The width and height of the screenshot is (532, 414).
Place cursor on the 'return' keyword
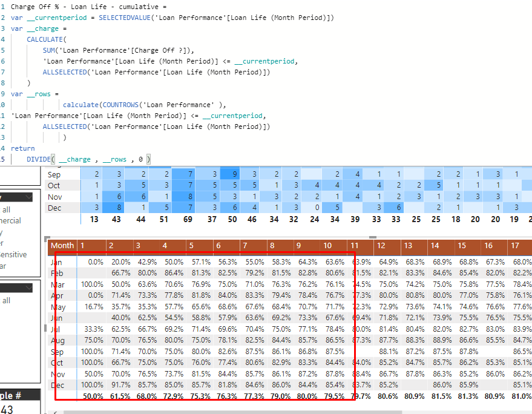[x=23, y=148]
